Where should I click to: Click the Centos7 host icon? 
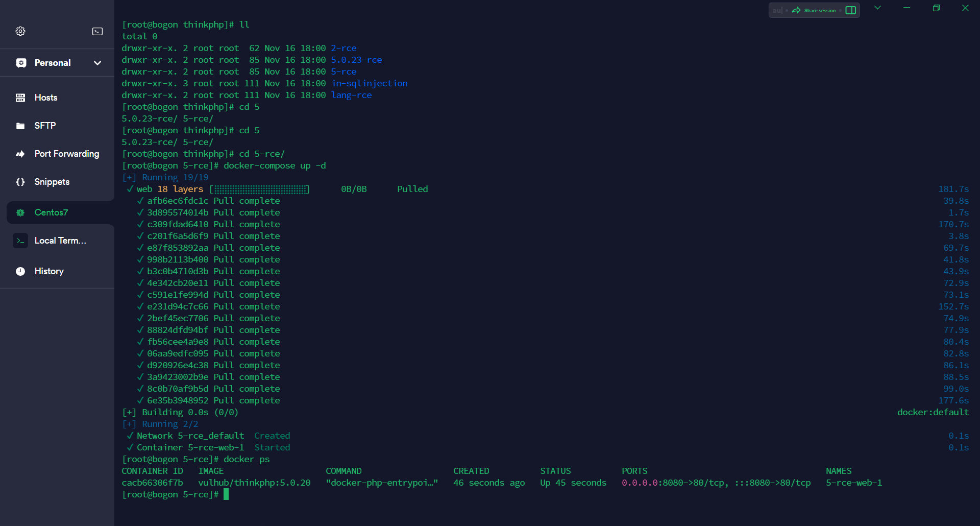pyautogui.click(x=20, y=212)
